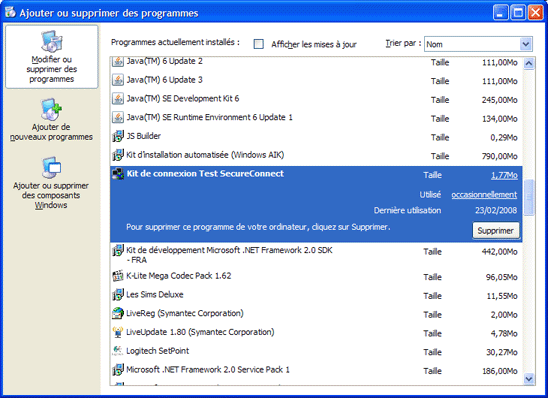548x398 pixels.
Task: Click the 245,00Mo size value
Action: coord(499,100)
